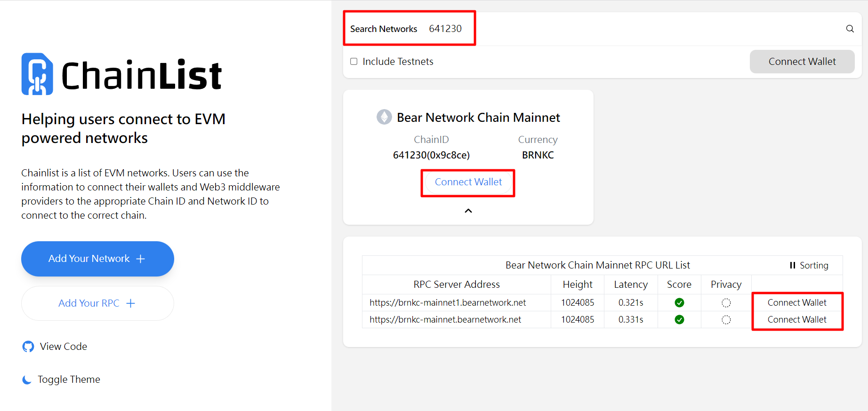
Task: Connect Wallet for brnkc-mainnet1.bearnetwork.net row
Action: click(796, 303)
